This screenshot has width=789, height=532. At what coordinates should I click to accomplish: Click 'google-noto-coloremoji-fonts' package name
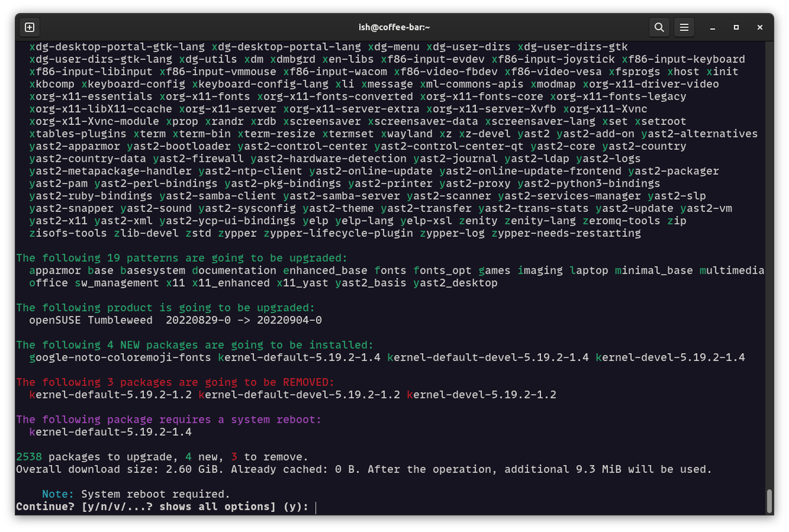click(120, 357)
